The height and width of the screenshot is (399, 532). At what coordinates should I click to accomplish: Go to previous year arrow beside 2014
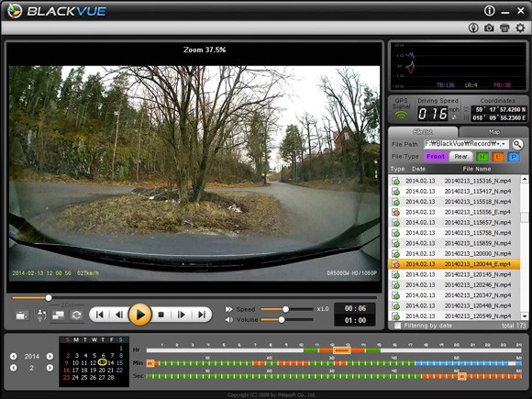pos(13,356)
